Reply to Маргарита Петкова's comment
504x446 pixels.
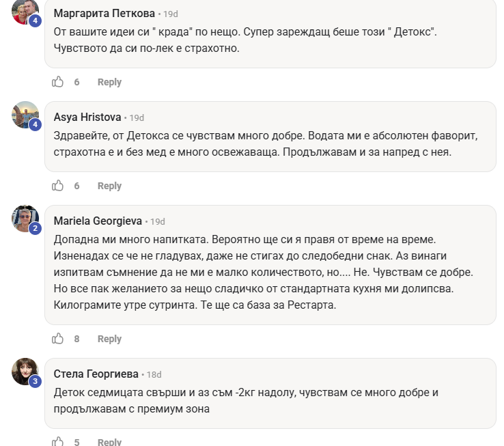coord(109,82)
